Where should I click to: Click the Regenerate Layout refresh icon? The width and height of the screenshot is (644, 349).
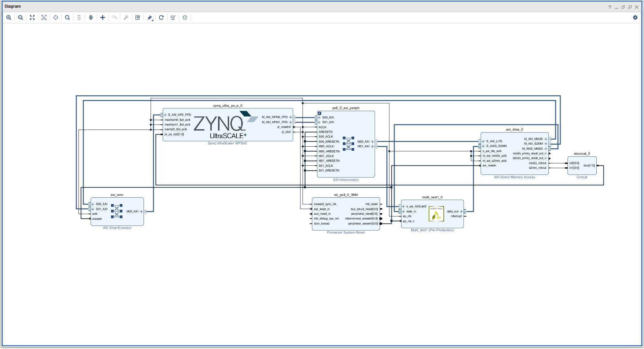click(161, 17)
